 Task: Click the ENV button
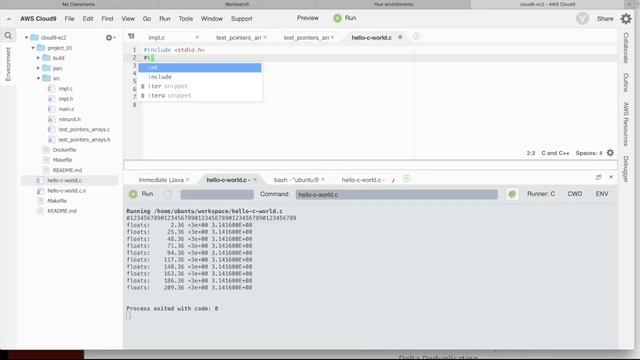[602, 194]
